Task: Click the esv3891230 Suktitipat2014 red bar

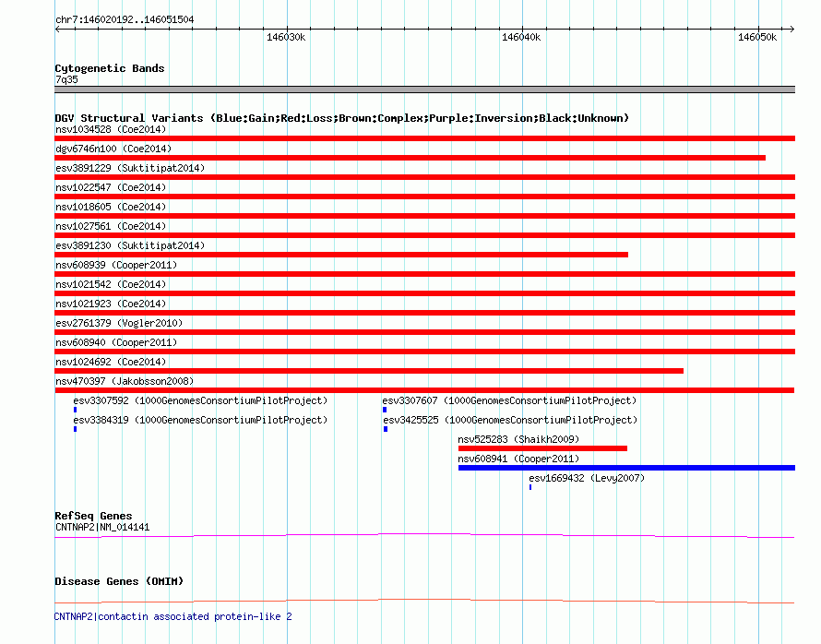Action: pyautogui.click(x=341, y=255)
